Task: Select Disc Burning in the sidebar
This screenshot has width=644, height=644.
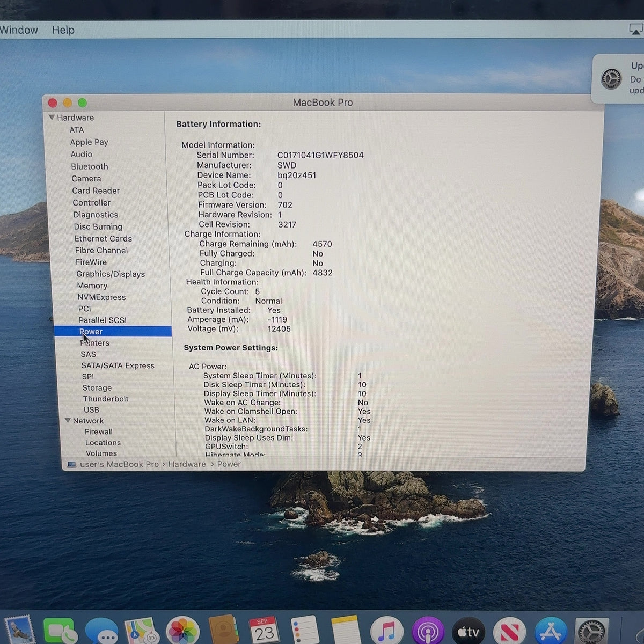Action: (98, 226)
